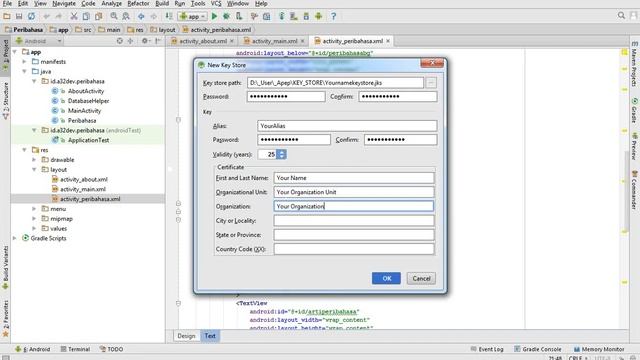Collapse the app module tree node

click(x=15, y=52)
